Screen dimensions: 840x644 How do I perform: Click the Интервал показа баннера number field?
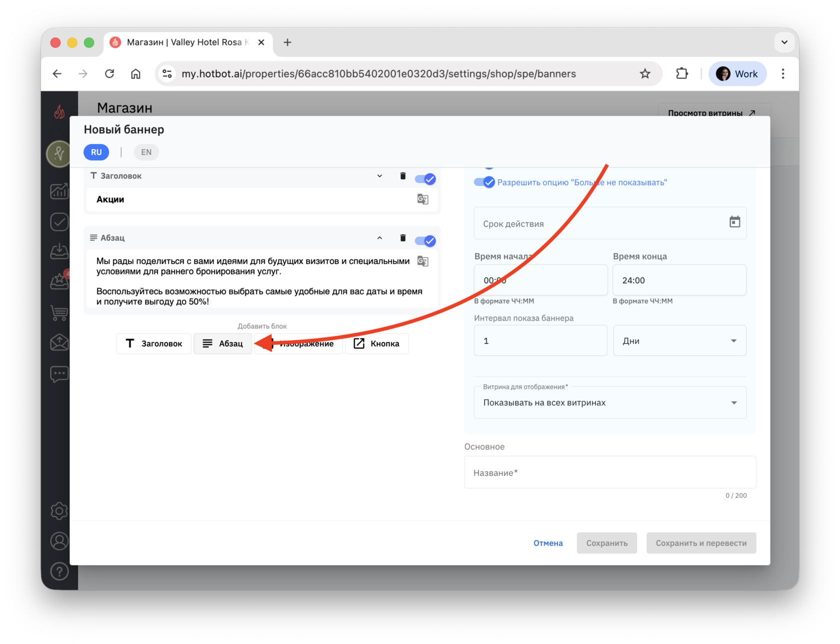pos(540,340)
